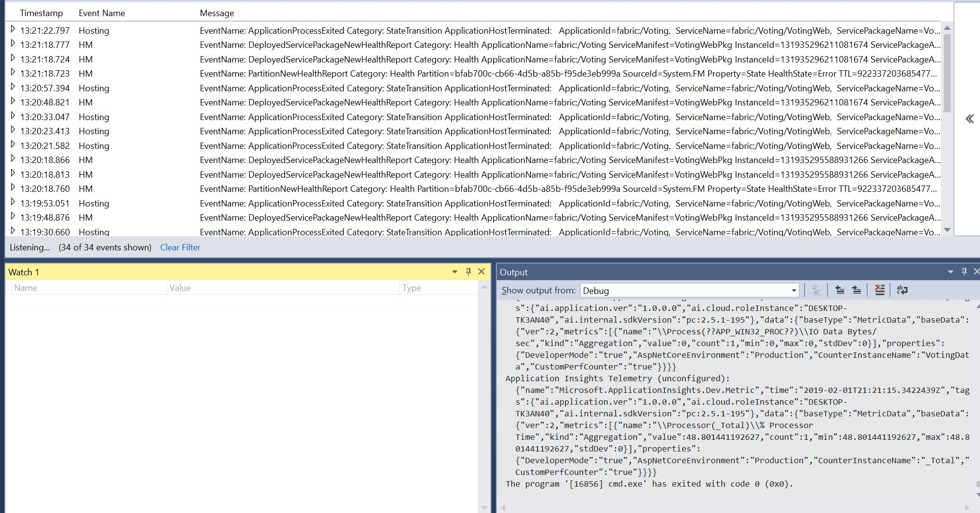Click the Find Message in Code icon
The image size is (980, 513).
point(817,290)
